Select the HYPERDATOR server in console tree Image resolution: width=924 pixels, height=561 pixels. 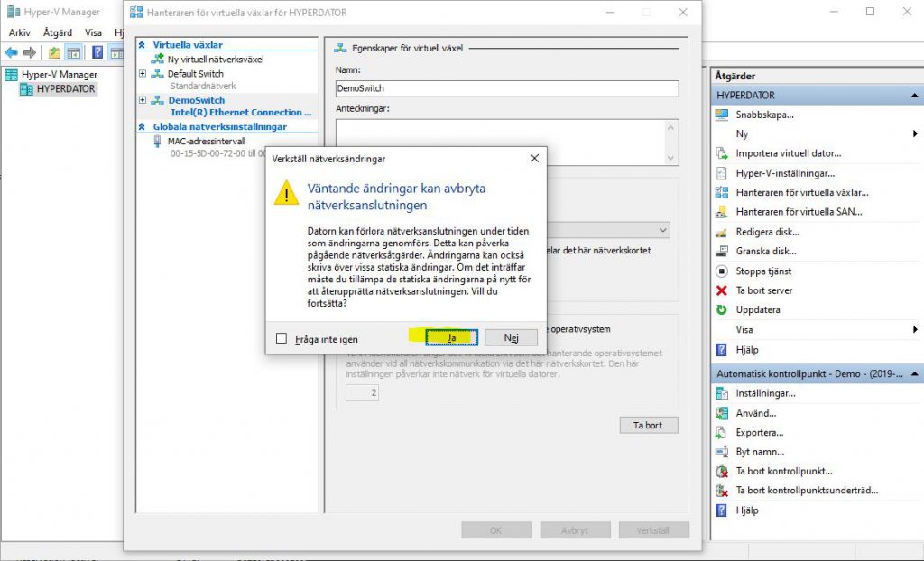(65, 89)
